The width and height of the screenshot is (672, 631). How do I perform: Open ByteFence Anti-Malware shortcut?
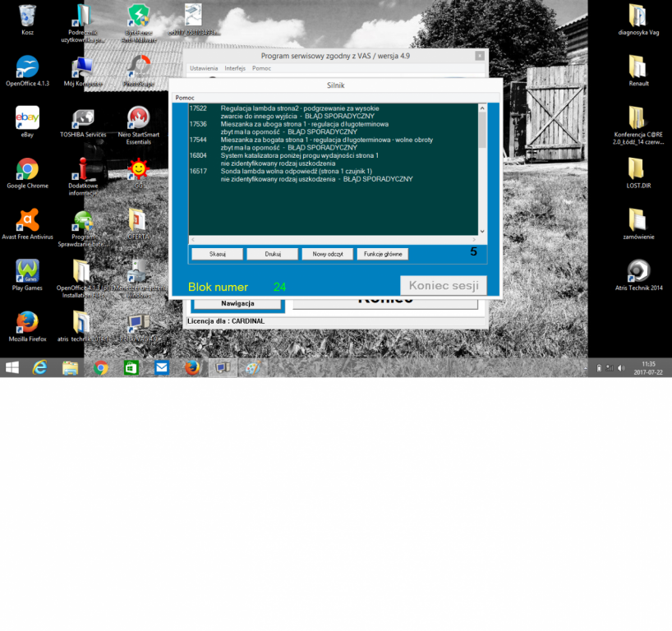click(139, 23)
